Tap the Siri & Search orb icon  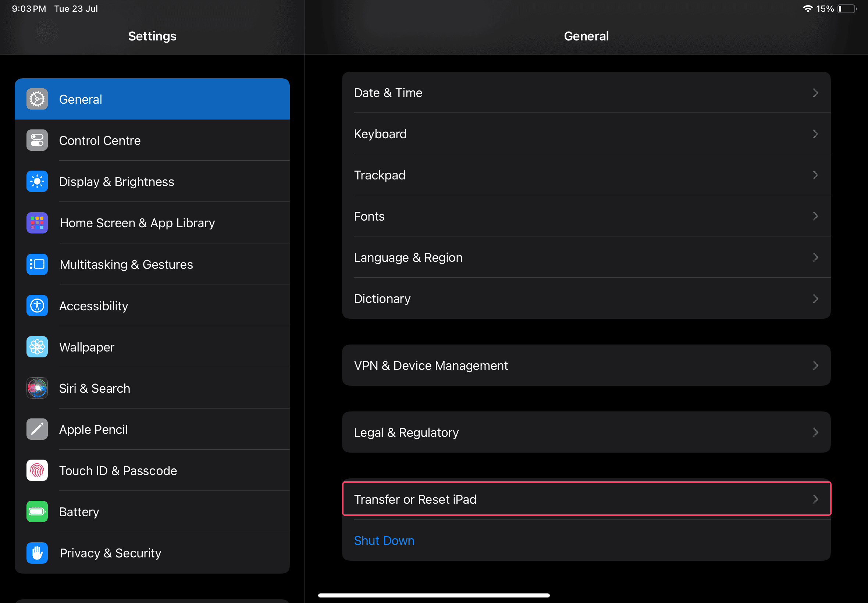point(37,388)
